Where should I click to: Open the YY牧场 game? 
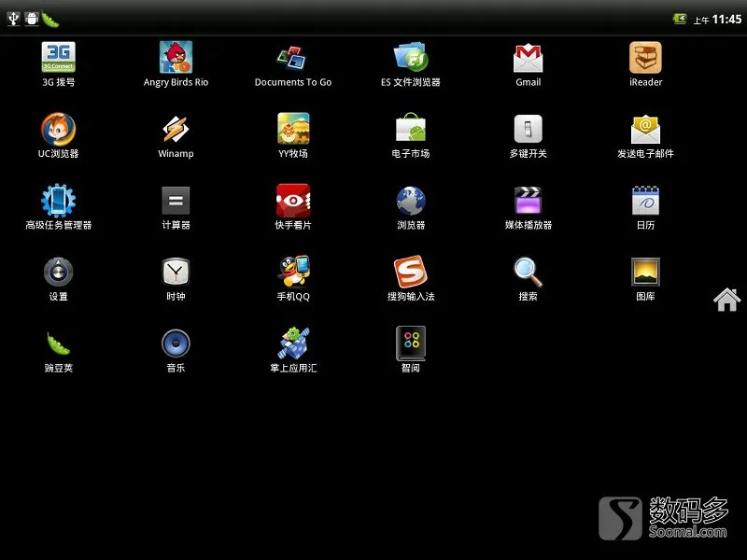(293, 135)
